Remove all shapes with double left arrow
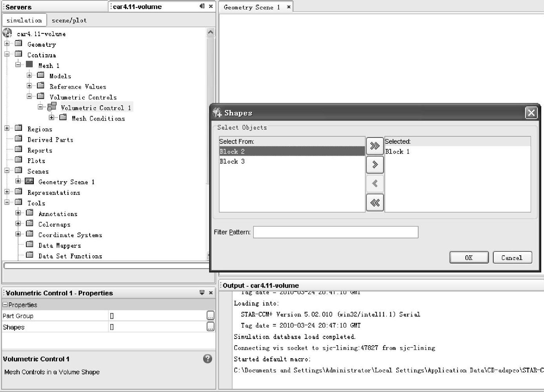Screen dimensions: 544x392 [375, 203]
